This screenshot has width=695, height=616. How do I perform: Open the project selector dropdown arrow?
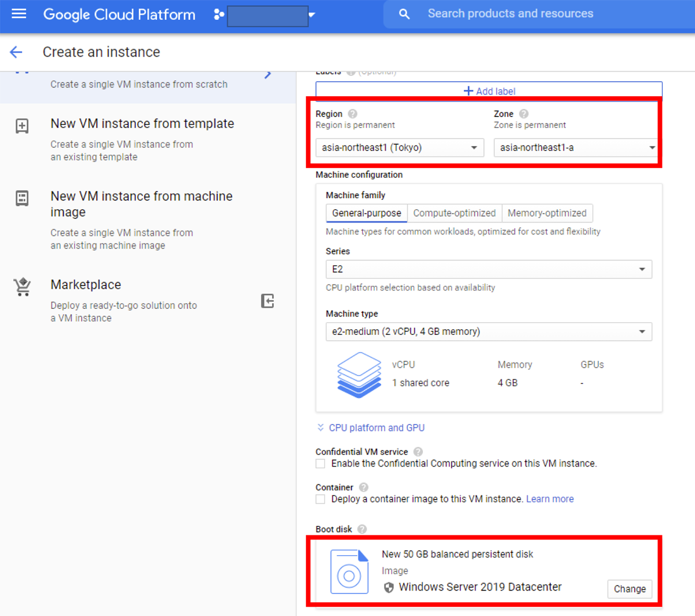312,15
